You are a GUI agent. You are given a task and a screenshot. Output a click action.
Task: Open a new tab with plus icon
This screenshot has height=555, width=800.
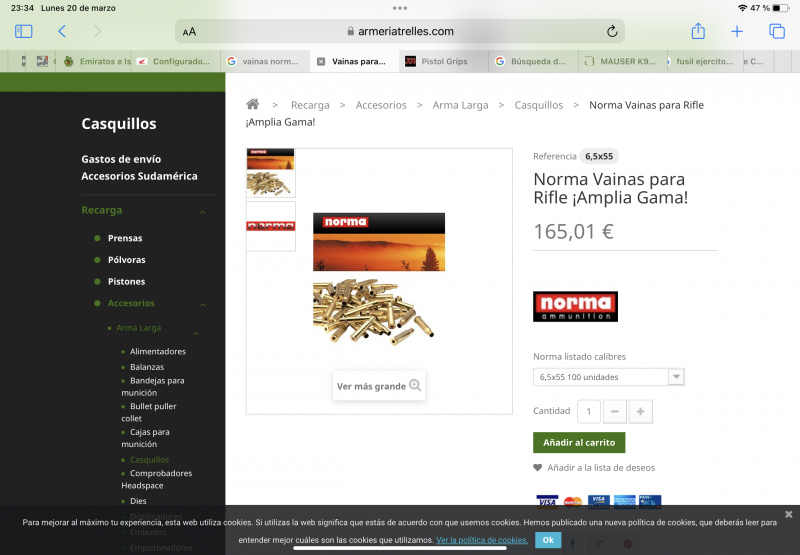(737, 32)
